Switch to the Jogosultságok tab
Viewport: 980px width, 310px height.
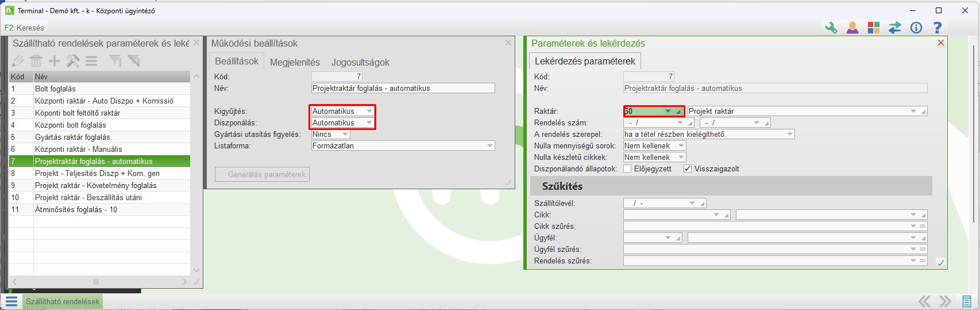tap(360, 62)
